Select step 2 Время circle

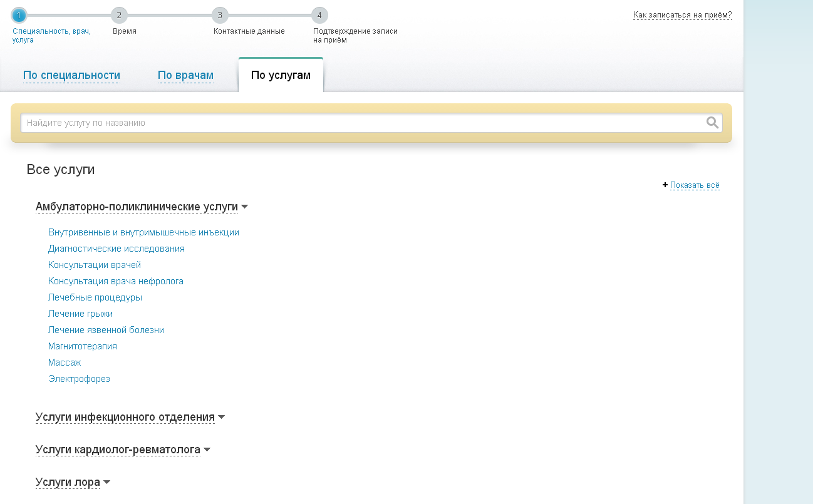point(119,15)
